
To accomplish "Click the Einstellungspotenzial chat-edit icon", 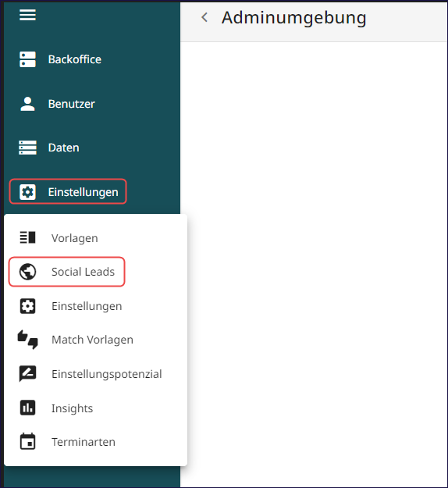I will tap(27, 374).
